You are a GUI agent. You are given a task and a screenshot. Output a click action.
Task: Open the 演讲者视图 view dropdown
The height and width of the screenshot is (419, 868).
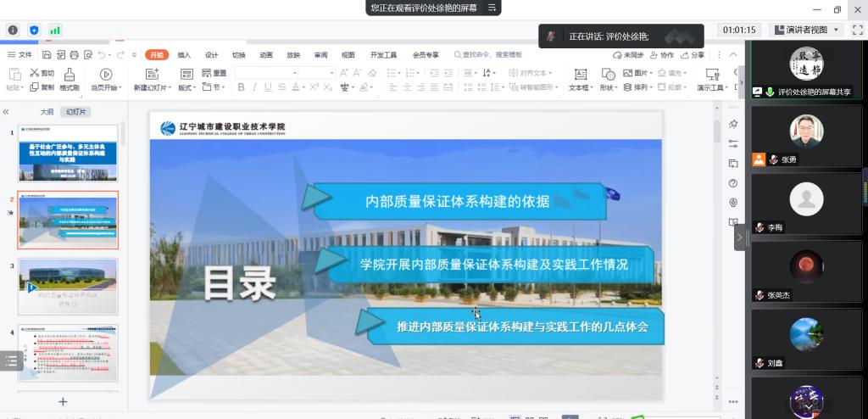pyautogui.click(x=805, y=30)
